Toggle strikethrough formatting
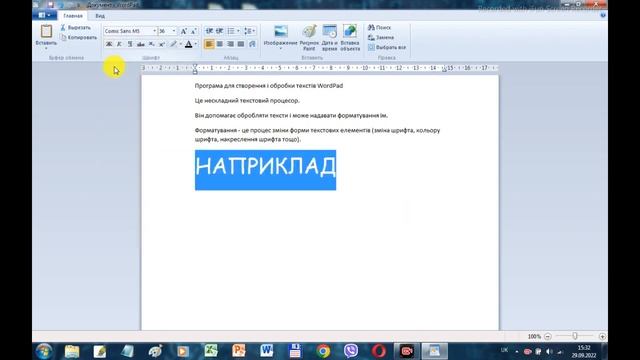The height and width of the screenshot is (360, 640). (x=141, y=44)
